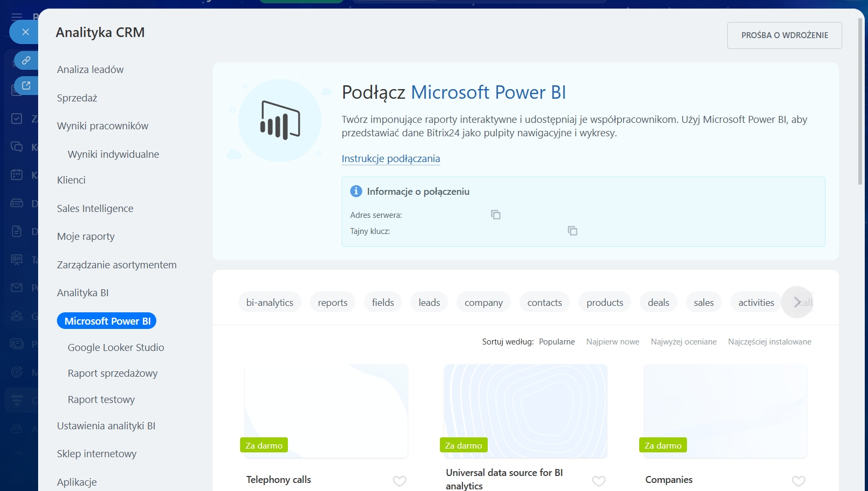
Task: Click the connection info icon
Action: click(x=356, y=191)
